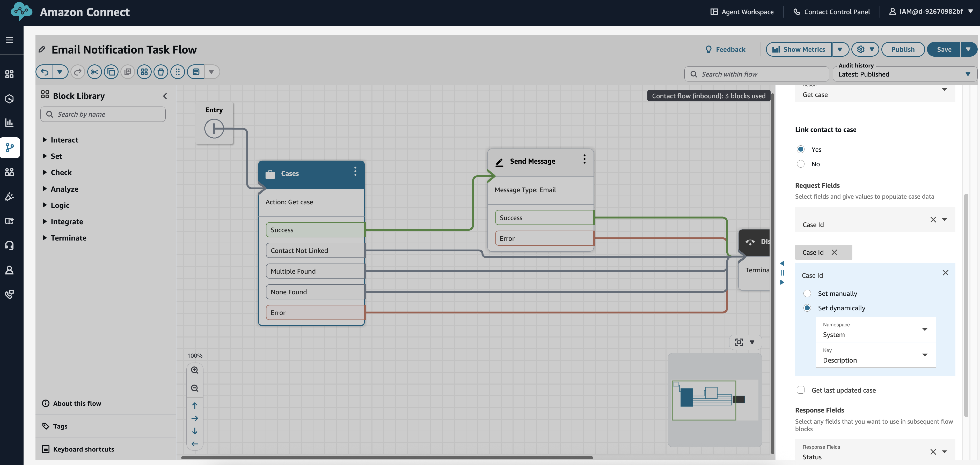Open the Cases block three-dot menu
Screen dimensions: 980x465
click(355, 171)
